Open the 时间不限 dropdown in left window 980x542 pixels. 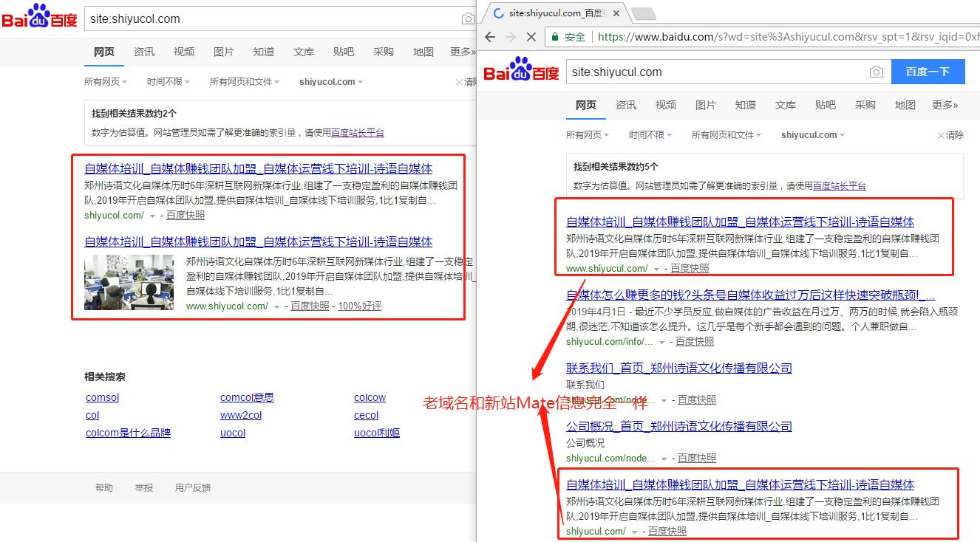pyautogui.click(x=169, y=82)
